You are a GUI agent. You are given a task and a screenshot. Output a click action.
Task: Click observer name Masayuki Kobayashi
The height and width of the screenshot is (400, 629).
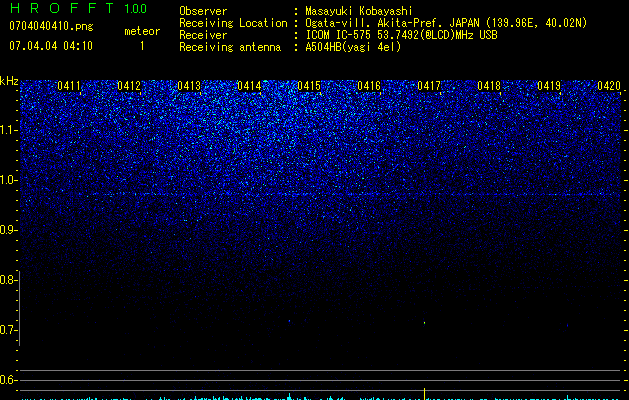(x=359, y=11)
